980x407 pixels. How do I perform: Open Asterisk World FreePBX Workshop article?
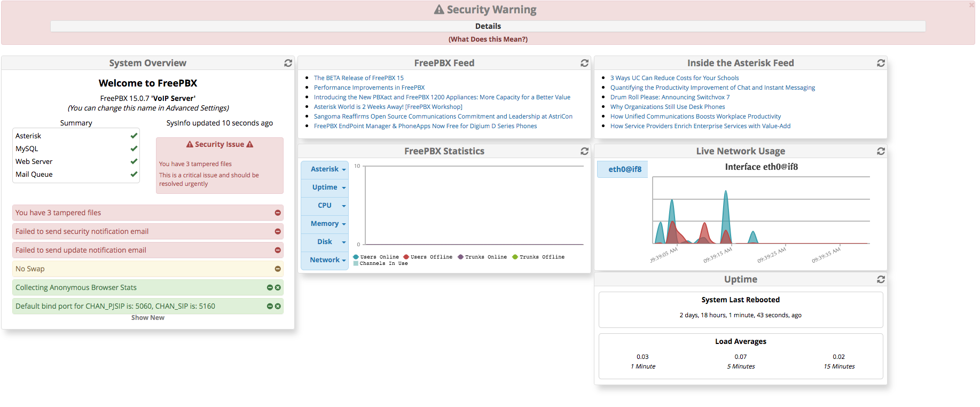[388, 107]
